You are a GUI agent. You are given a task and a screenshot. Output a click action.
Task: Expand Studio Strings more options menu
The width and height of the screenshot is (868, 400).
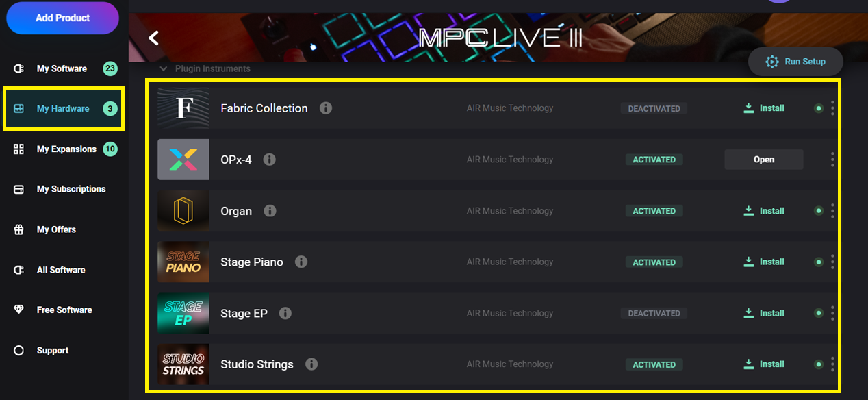click(832, 364)
